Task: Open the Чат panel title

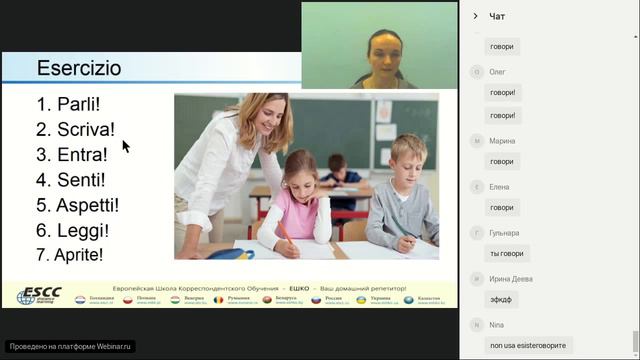Action: 497,16
